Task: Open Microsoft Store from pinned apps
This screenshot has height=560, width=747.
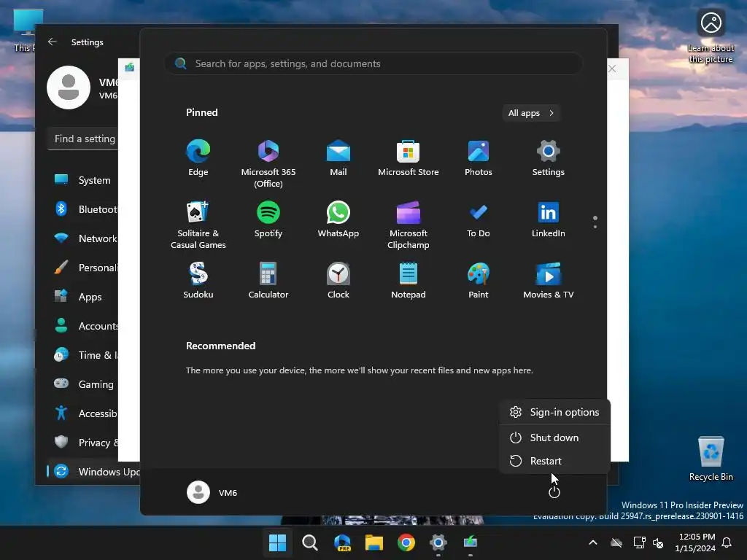Action: click(x=409, y=158)
